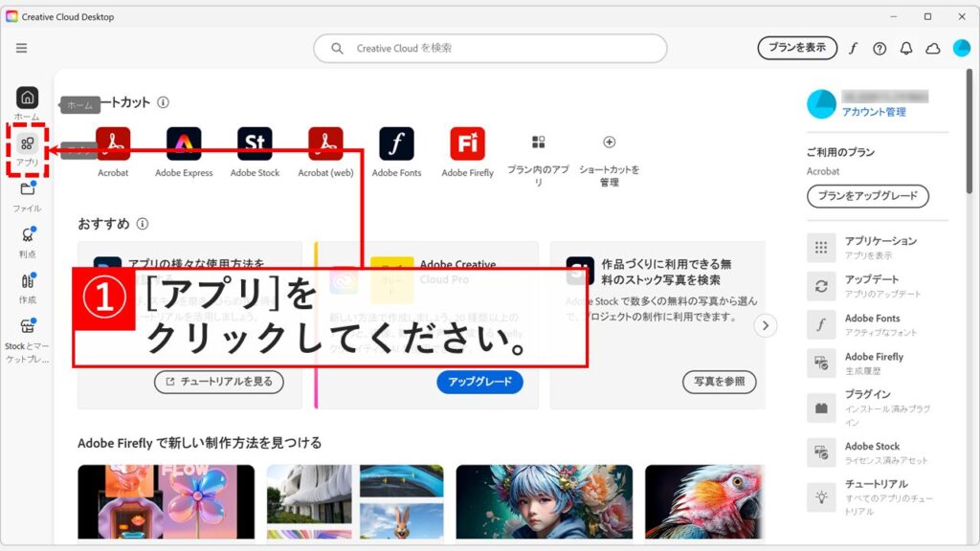This screenshot has width=980, height=551.
Task: Click the チュートリアルを見る button
Action: [219, 382]
